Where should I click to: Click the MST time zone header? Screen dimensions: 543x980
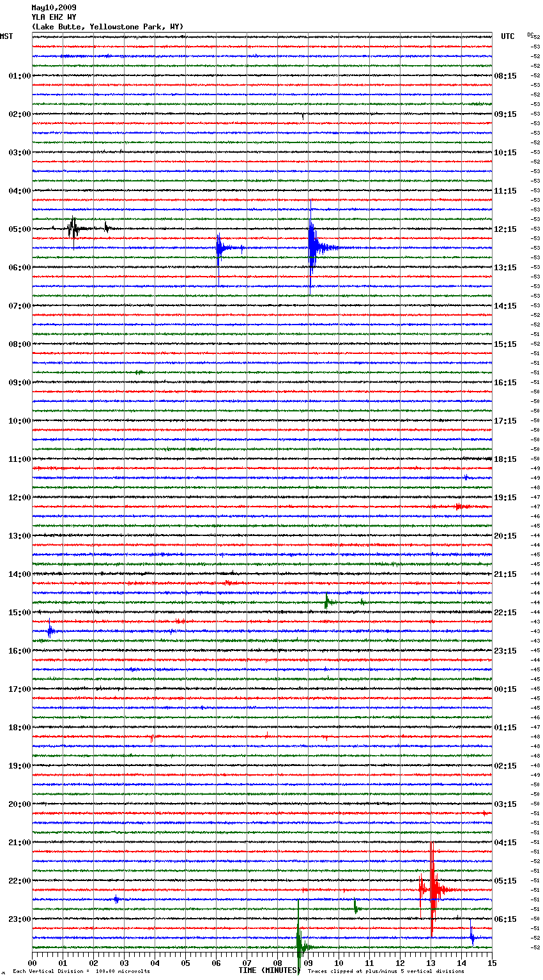click(x=6, y=36)
